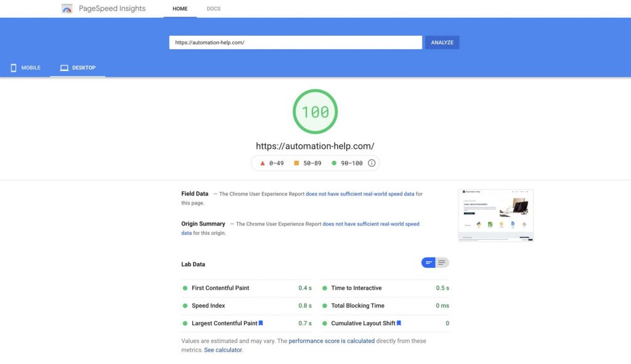The image size is (631, 364).
Task: Click the green dot beside First Contentful Paint
Action: [x=185, y=288]
